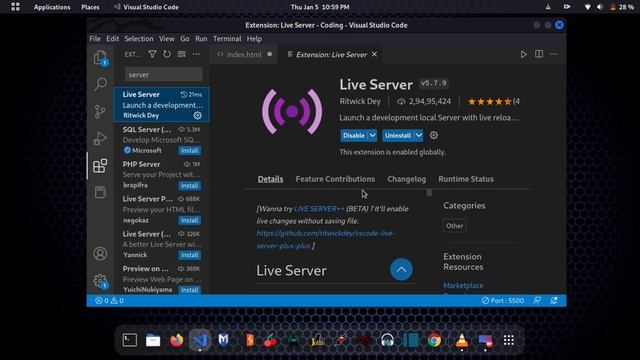The image size is (640, 360).
Task: Open the terminal from the dock
Action: coord(129,340)
